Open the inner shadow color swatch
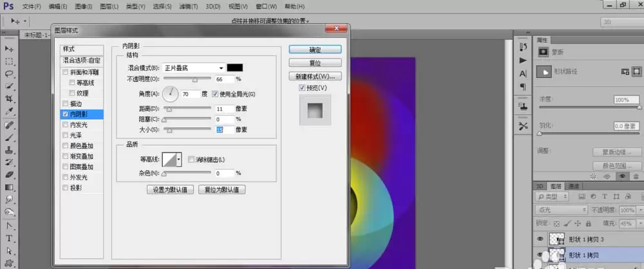This screenshot has height=269, width=644. tap(235, 68)
